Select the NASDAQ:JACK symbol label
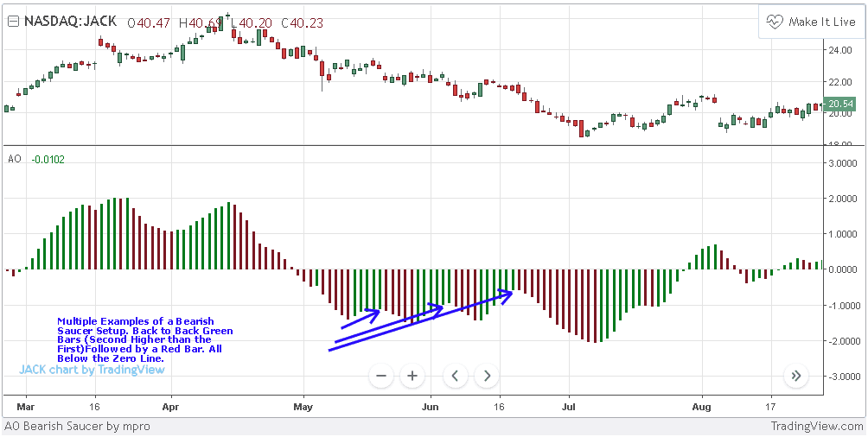Screen dimensions: 868x437 [x=70, y=22]
